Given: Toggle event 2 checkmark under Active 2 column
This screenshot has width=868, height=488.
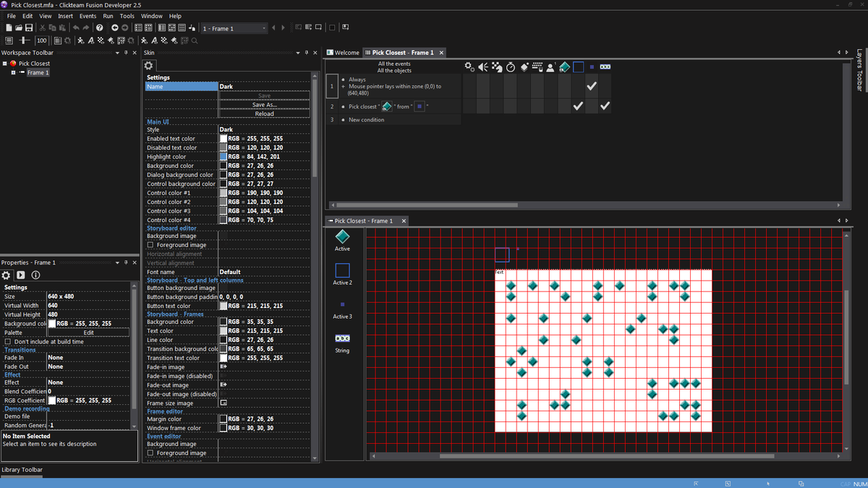Looking at the screenshot, I should pyautogui.click(x=578, y=106).
